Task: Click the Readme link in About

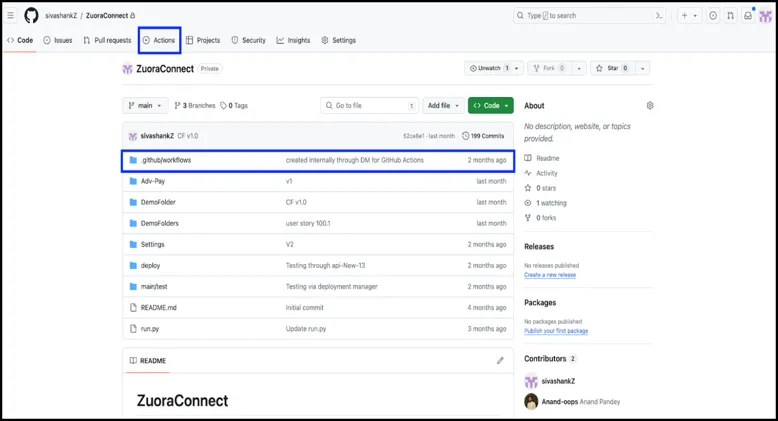Action: tap(547, 158)
